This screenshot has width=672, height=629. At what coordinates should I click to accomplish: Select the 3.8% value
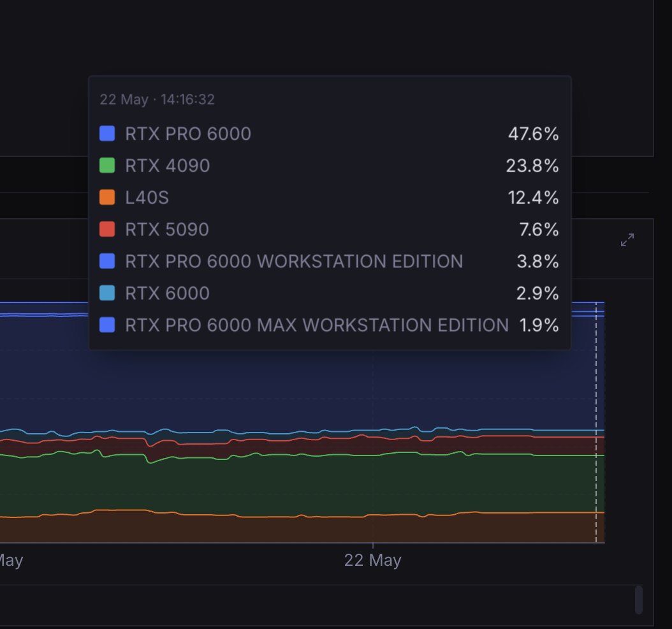coord(537,261)
